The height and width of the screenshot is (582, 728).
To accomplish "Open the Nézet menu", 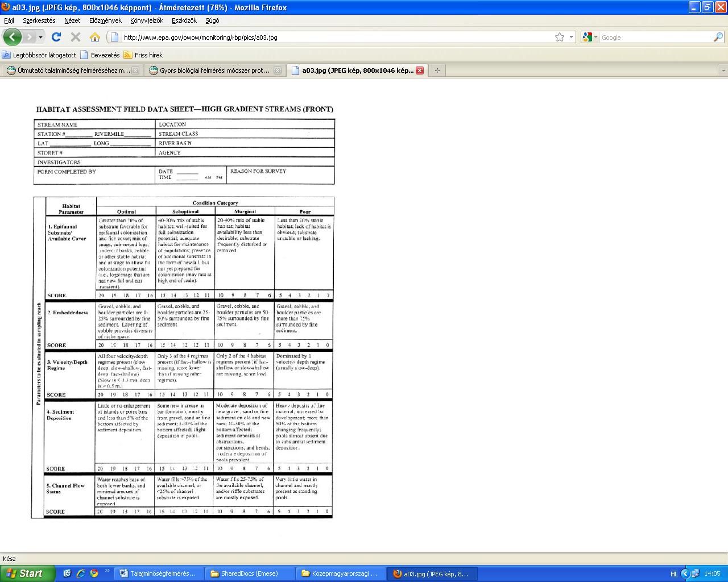I will click(x=72, y=20).
